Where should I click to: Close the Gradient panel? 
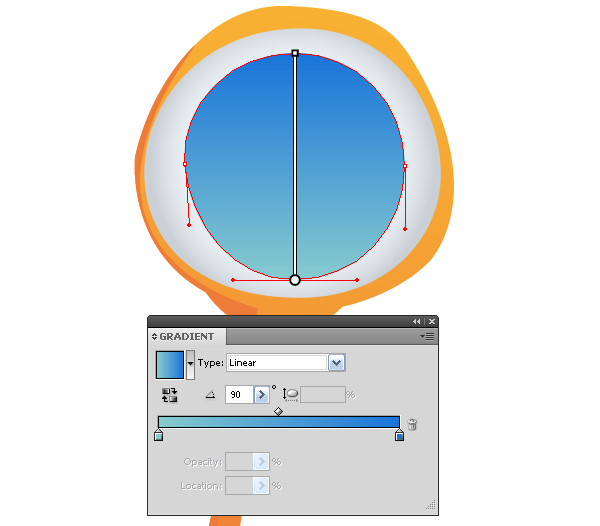point(432,322)
